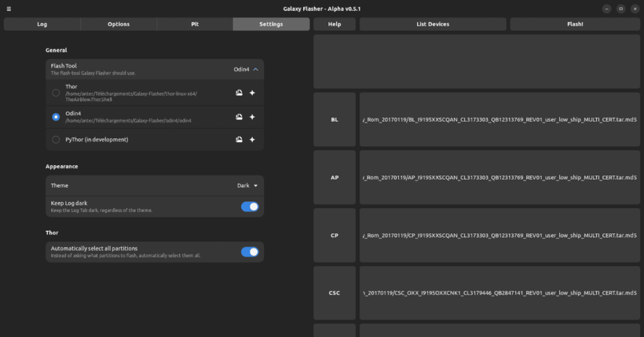Click the 'Automatically select all partitions' label

point(94,248)
